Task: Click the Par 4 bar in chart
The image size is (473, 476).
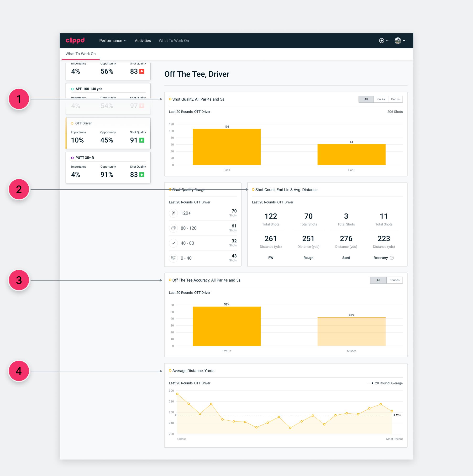Action: point(226,147)
